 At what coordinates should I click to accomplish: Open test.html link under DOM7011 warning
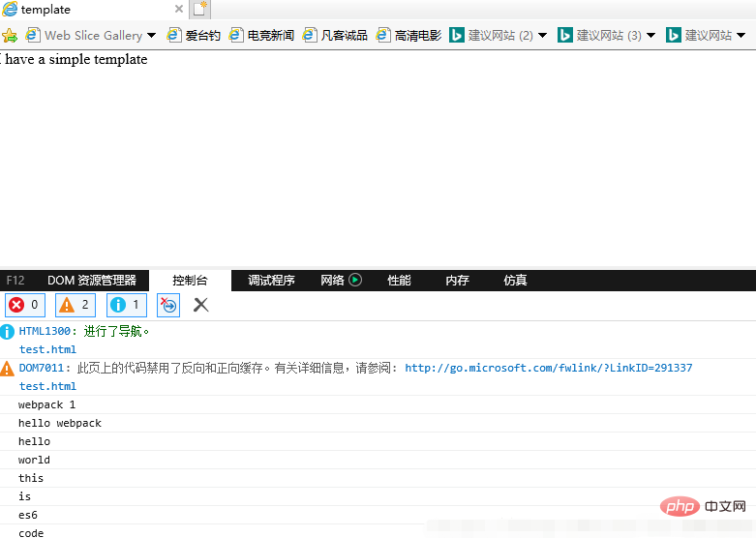[47, 386]
